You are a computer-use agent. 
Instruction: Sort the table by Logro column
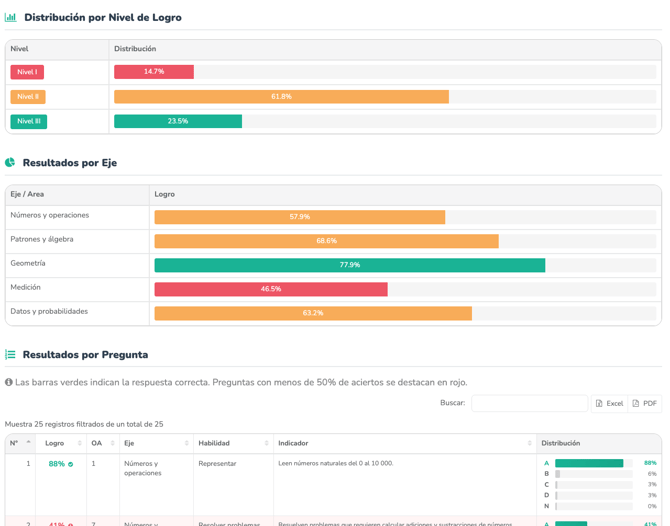(62, 443)
